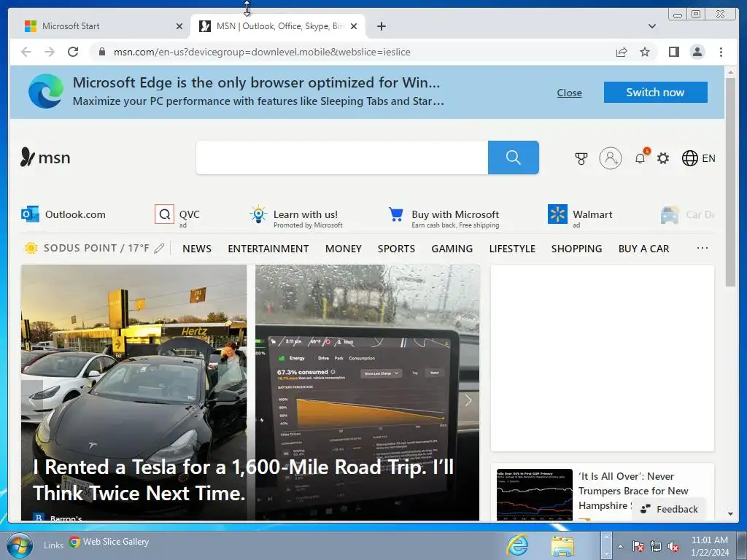747x560 pixels.
Task: Select the MSN Outlook Office Skype tab
Action: (276, 26)
